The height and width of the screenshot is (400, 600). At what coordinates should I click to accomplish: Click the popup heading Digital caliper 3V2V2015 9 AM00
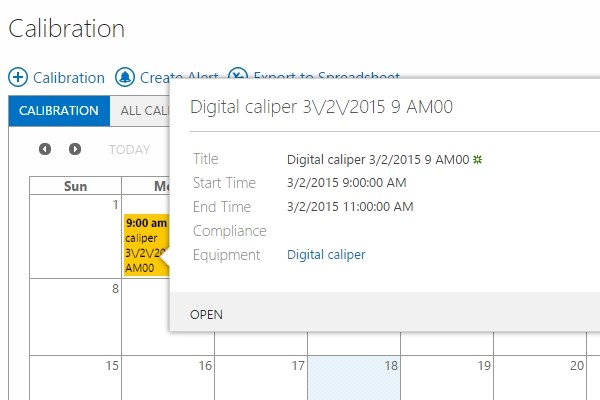click(x=321, y=107)
